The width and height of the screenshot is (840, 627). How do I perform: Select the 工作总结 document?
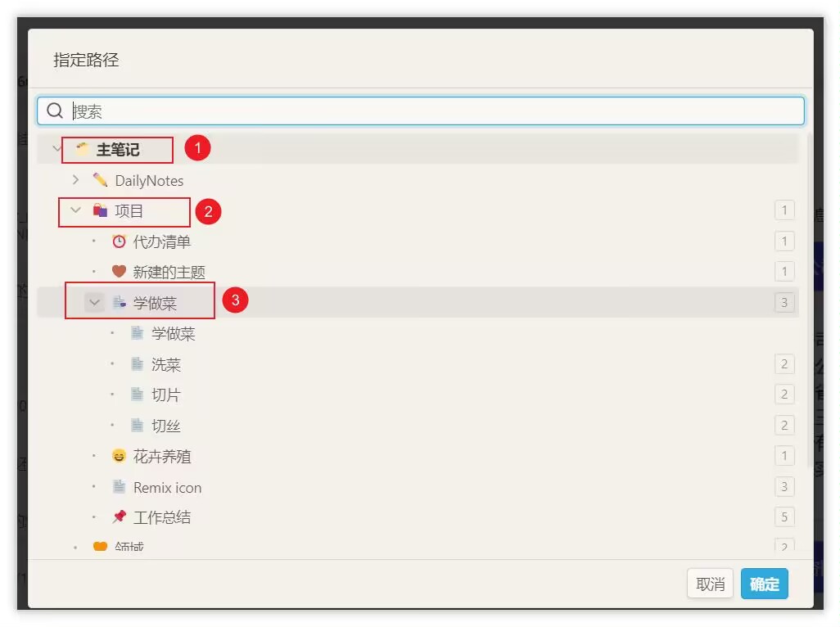coord(418,517)
